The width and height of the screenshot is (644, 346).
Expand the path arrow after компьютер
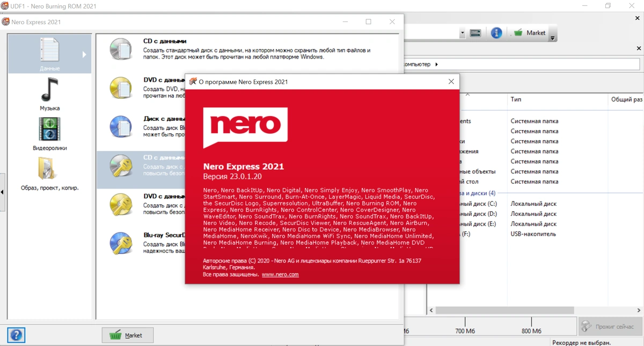tap(436, 64)
